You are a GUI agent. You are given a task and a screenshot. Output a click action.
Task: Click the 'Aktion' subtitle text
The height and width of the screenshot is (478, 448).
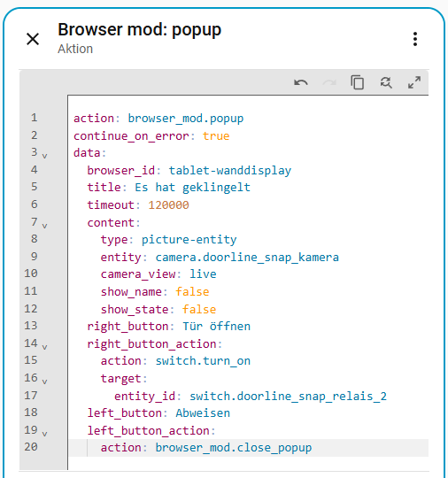(x=75, y=49)
